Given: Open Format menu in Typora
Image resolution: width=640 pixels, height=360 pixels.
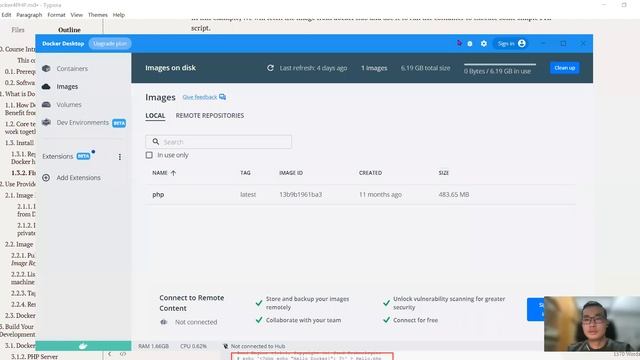Looking at the screenshot, I should [x=56, y=15].
